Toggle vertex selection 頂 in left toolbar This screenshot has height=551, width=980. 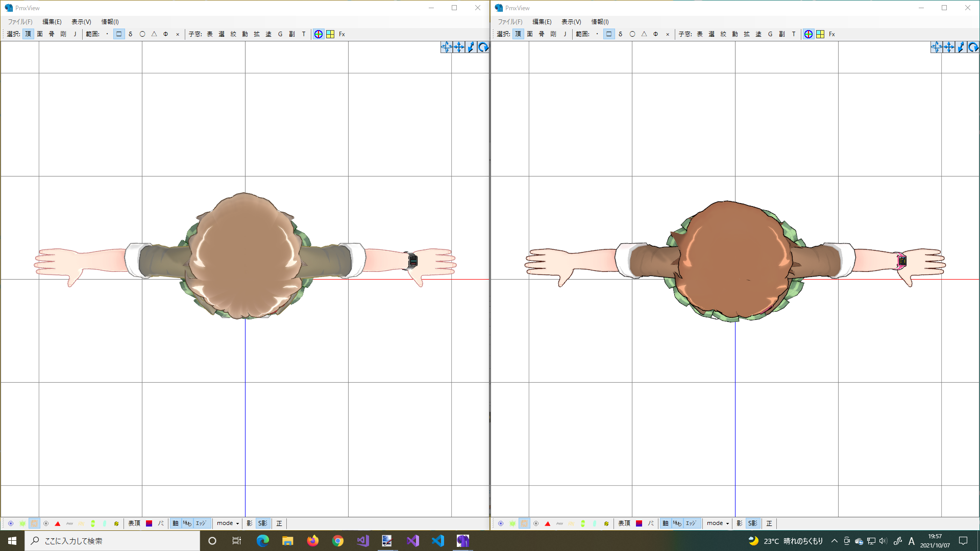28,34
